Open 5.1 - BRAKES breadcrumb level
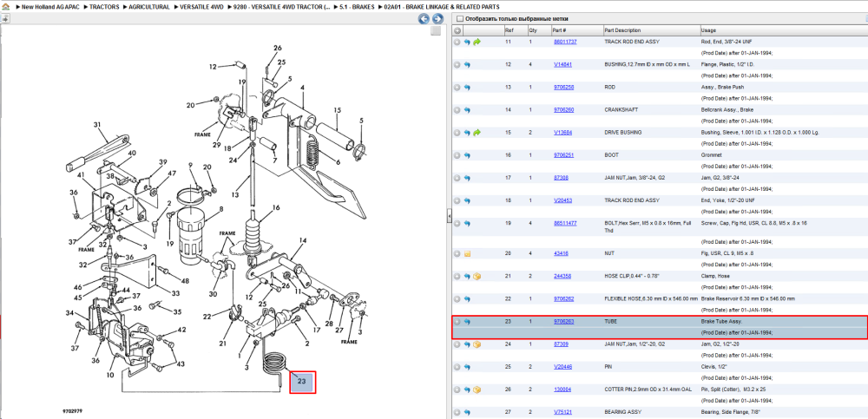The width and height of the screenshot is (868, 419). (357, 7)
